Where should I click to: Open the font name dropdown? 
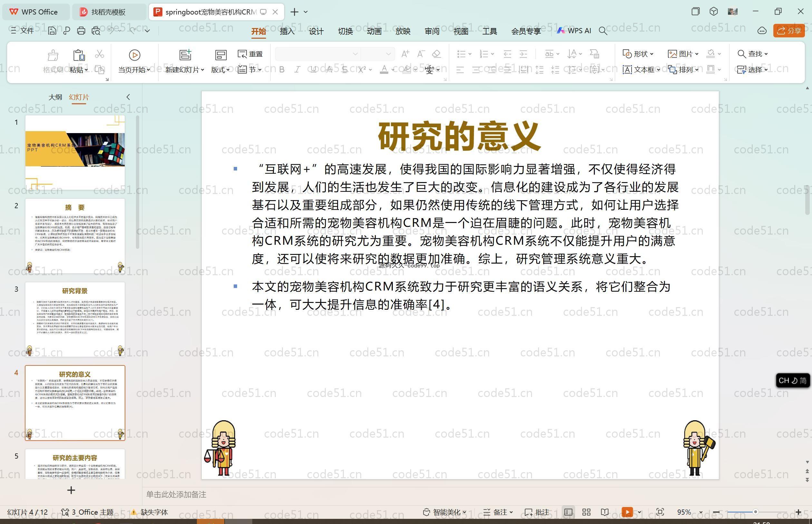tap(355, 54)
